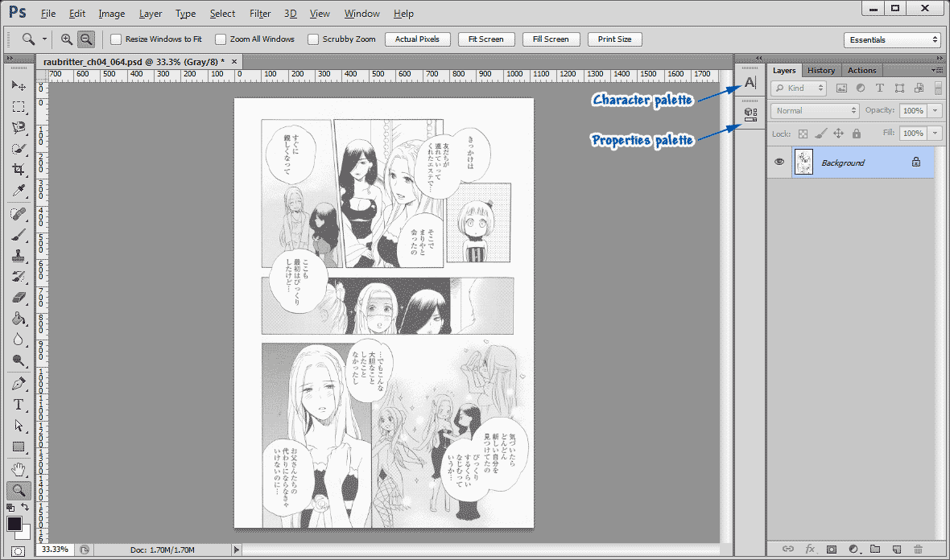Click the Fit Screen button
The image size is (950, 560).
tap(486, 39)
